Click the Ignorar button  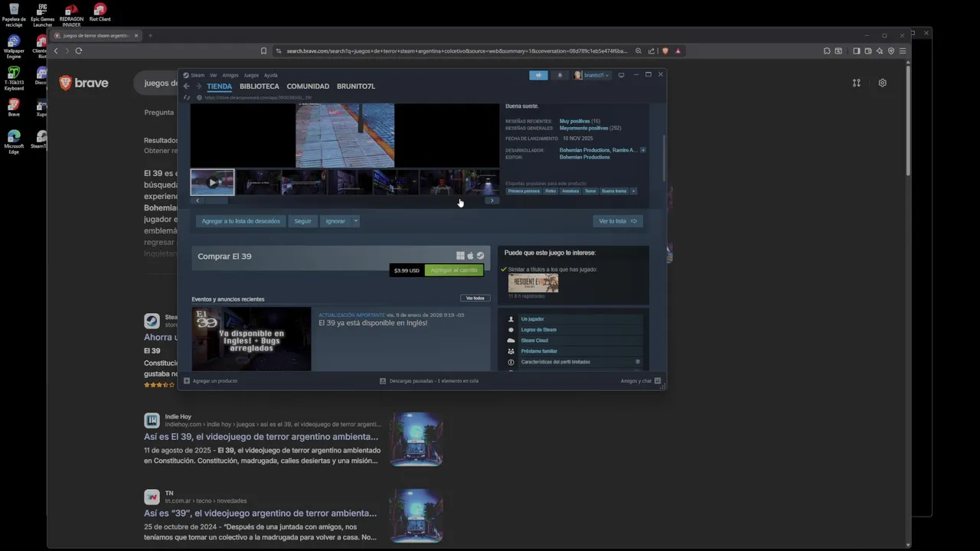(335, 221)
